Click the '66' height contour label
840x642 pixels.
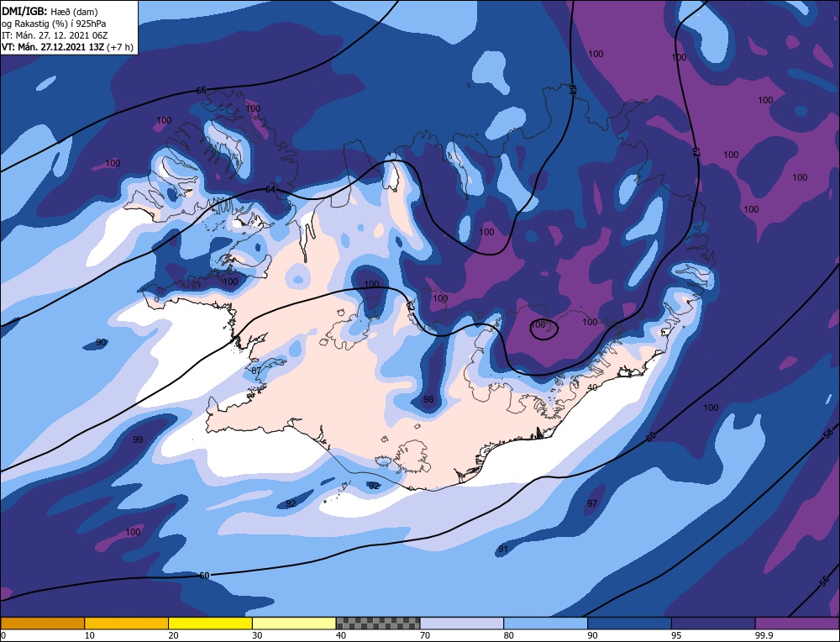(201, 91)
